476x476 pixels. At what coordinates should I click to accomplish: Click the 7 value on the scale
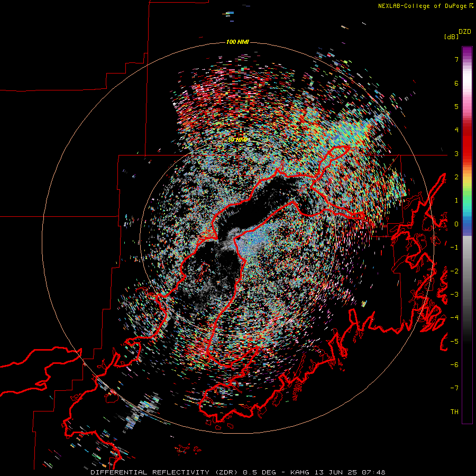pos(456,59)
